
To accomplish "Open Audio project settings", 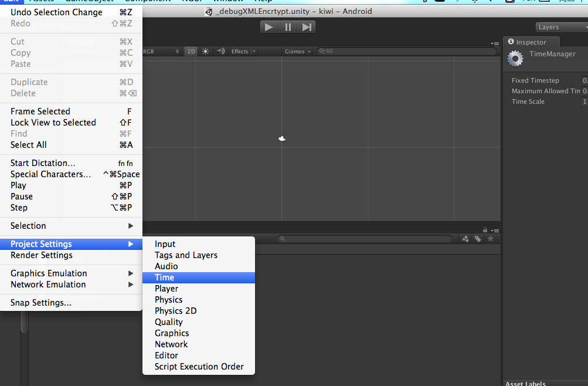I will click(199, 266).
